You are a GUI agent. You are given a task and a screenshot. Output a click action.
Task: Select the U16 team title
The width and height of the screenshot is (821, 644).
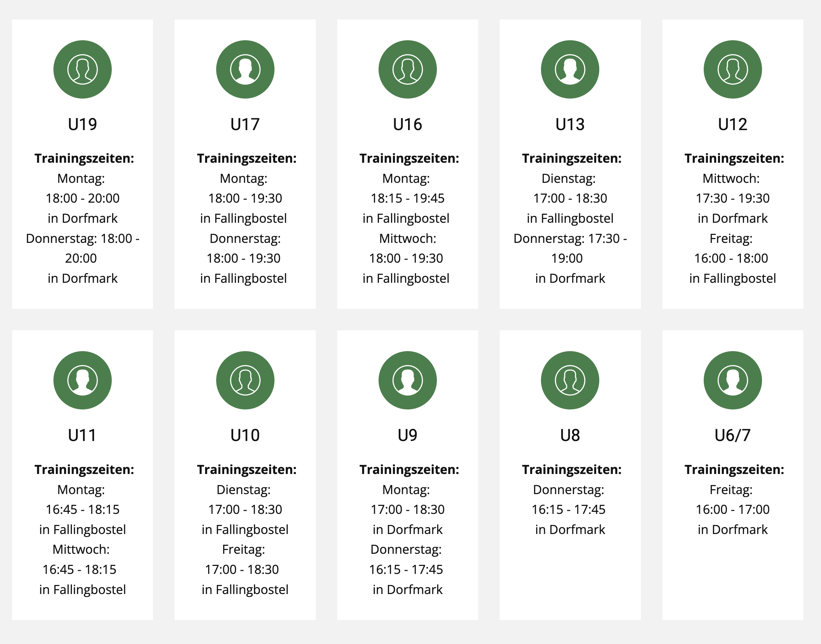[x=407, y=125]
